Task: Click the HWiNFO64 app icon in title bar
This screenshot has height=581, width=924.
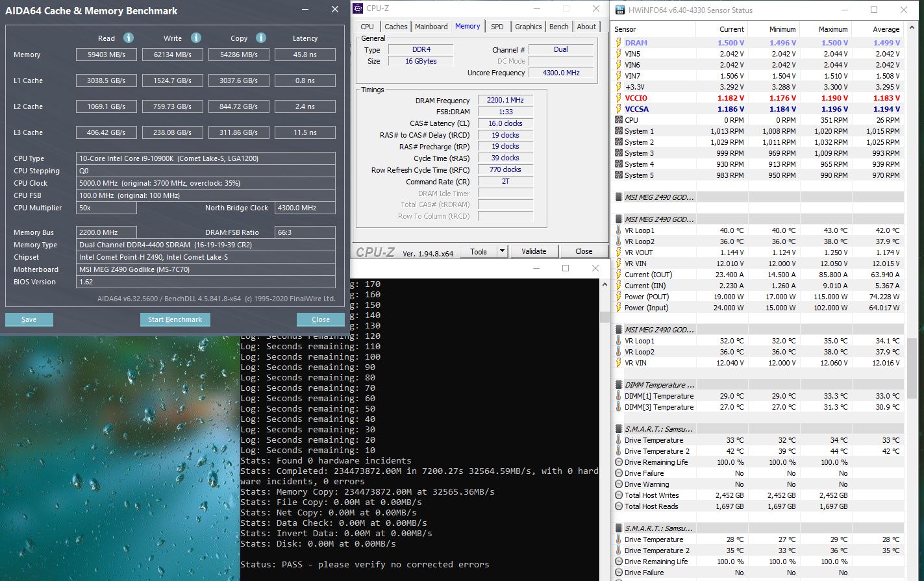Action: (619, 10)
